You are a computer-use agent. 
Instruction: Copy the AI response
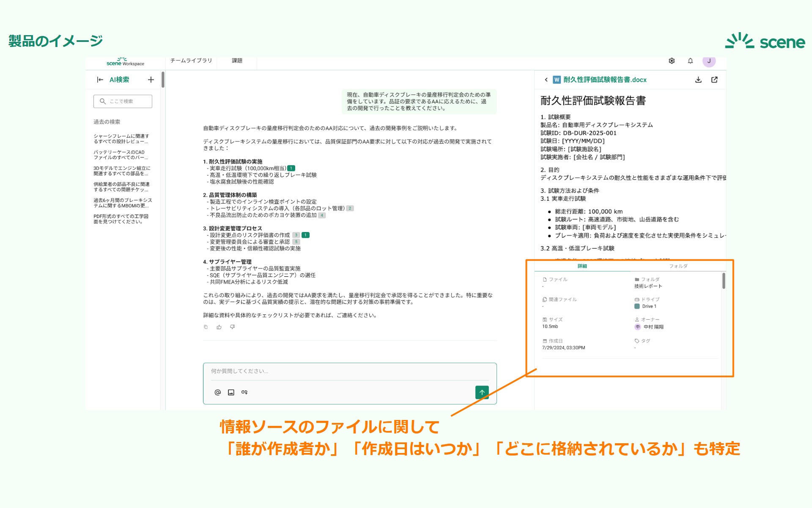206,327
